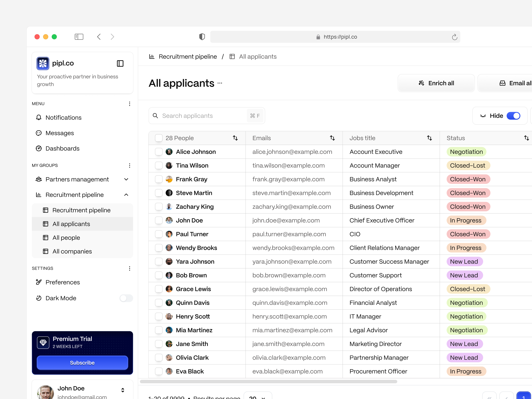The image size is (532, 399).
Task: Check the select-all applicants checkbox
Action: tap(159, 138)
